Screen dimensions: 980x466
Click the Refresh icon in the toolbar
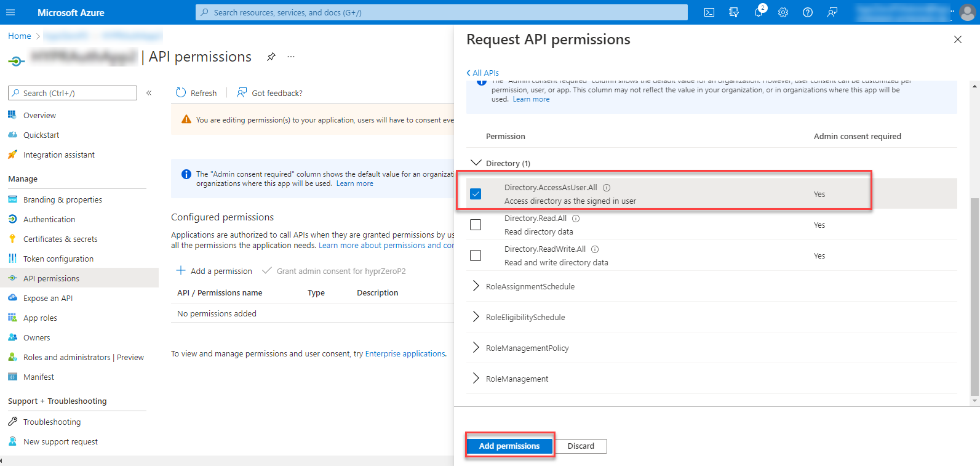[x=181, y=93]
